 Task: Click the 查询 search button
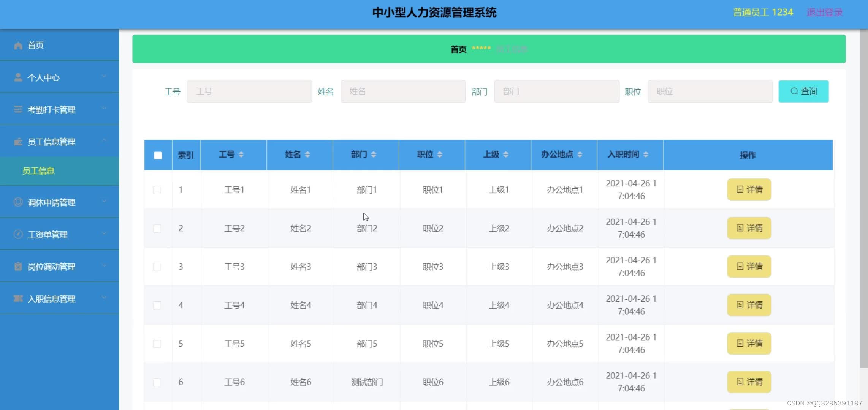[803, 91]
